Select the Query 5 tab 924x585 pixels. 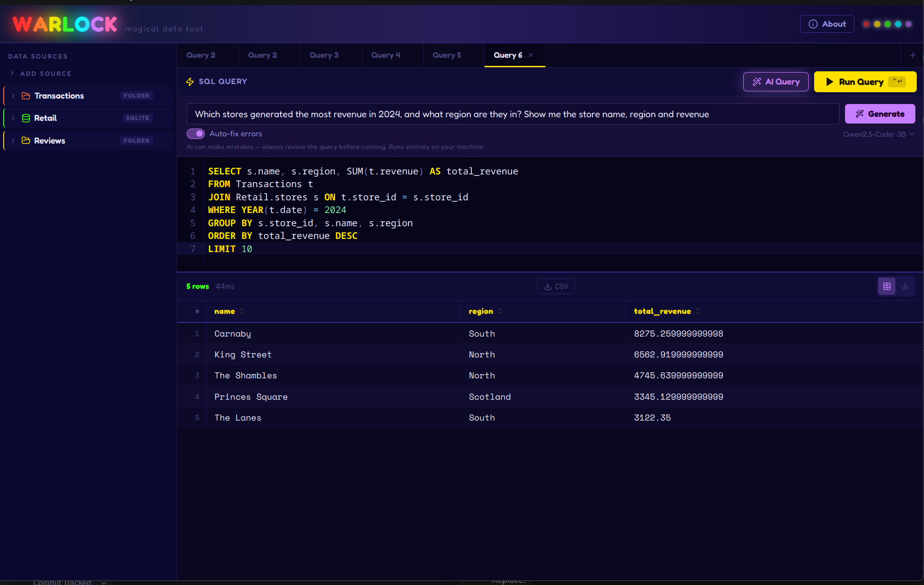tap(446, 55)
